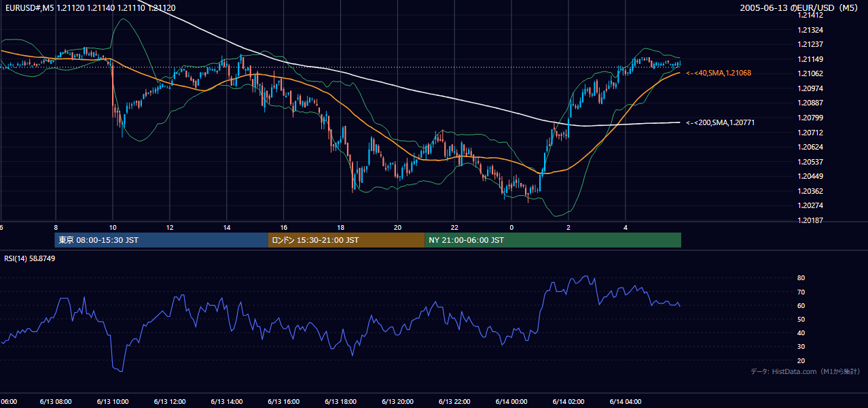Viewport: 868px width, 408px height.
Task: Select the 東京 08:00-15:30 JST session bar
Action: 162,240
